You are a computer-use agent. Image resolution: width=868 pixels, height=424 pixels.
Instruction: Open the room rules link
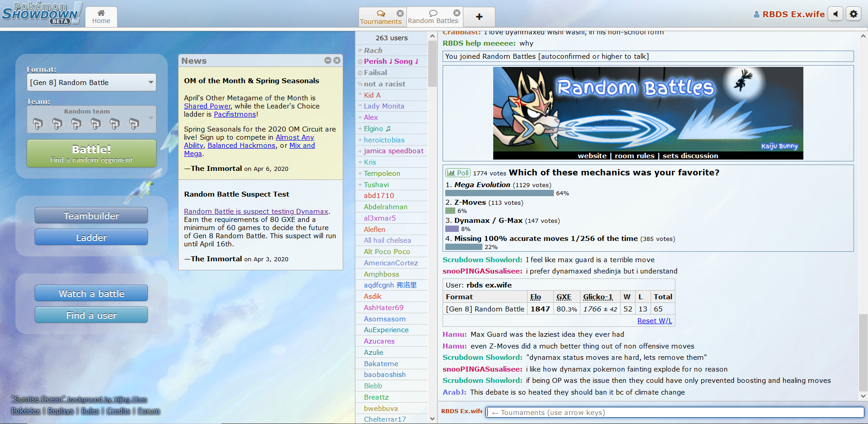pyautogui.click(x=634, y=156)
